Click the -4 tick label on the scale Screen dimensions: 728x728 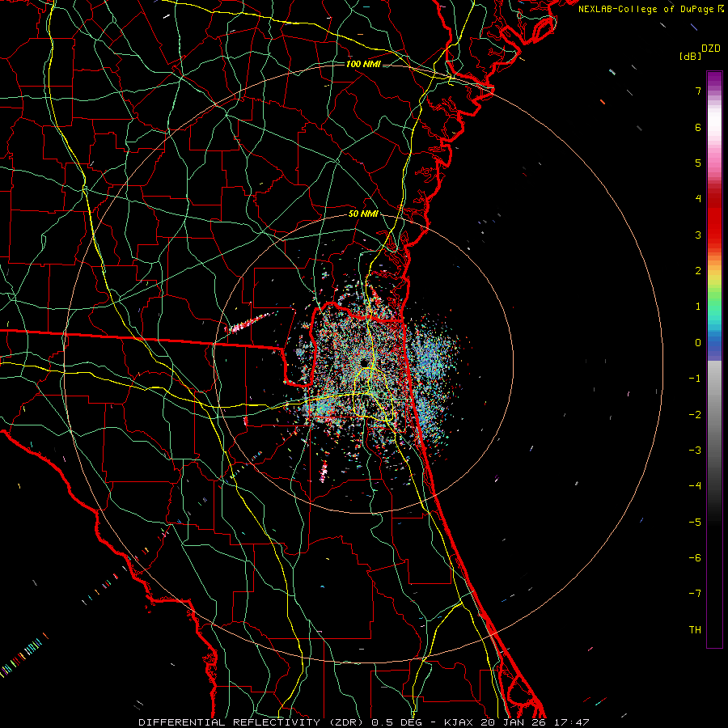pos(695,486)
